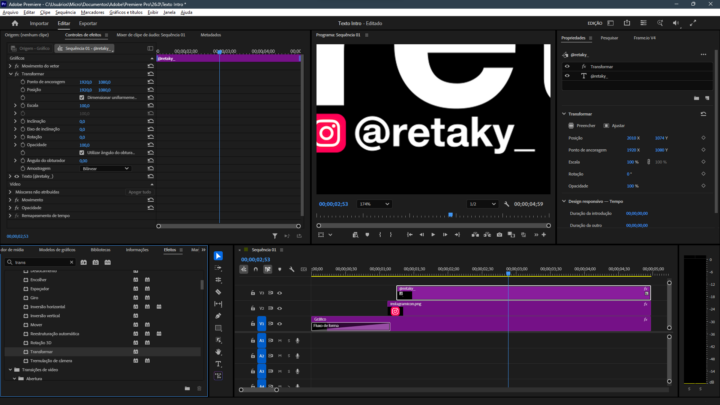The height and width of the screenshot is (405, 720).
Task: Open timeline display settings wrench
Action: (292, 270)
